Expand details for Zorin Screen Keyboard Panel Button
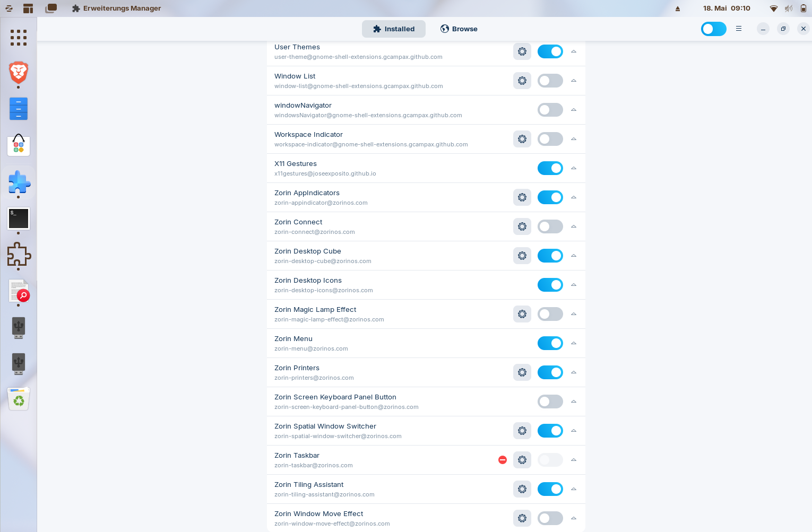The width and height of the screenshot is (812, 532). click(x=574, y=402)
